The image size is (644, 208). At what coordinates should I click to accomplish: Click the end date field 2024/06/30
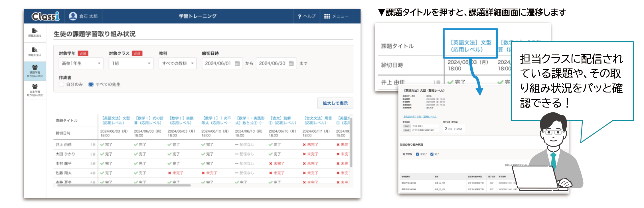276,63
